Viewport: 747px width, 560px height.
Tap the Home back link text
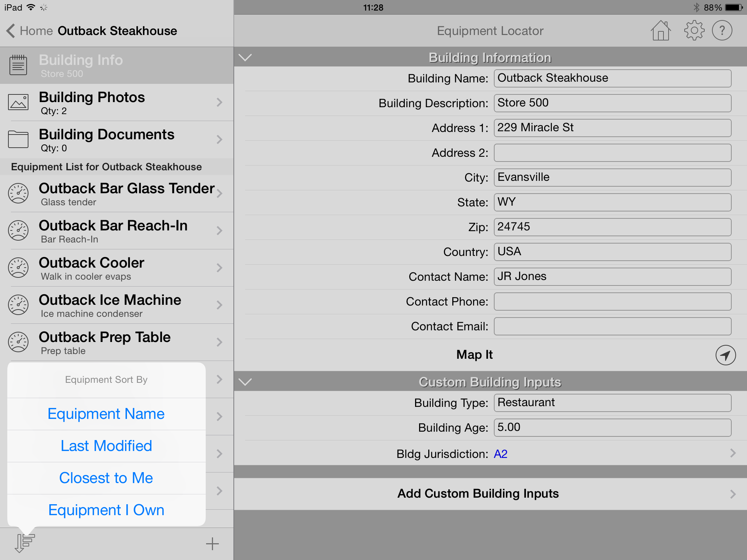click(x=36, y=31)
